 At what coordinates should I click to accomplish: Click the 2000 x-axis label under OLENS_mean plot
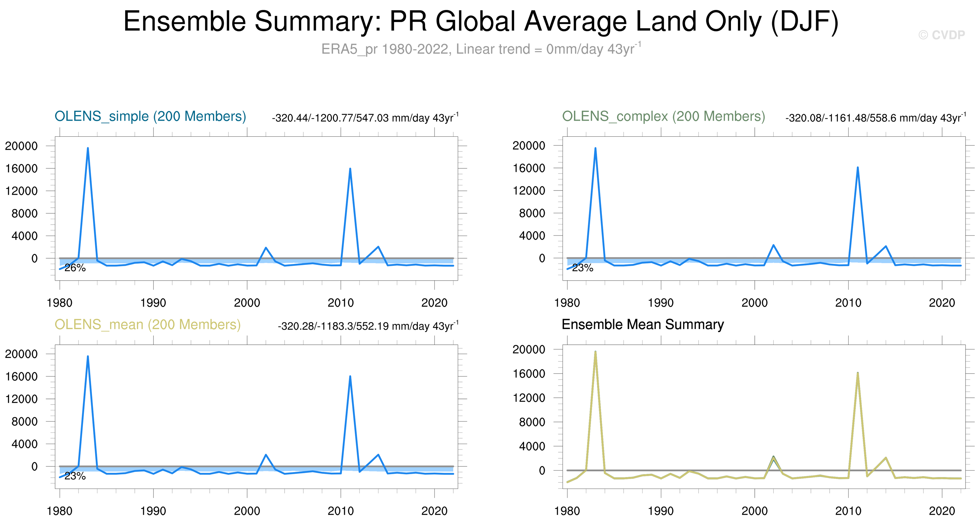[247, 511]
